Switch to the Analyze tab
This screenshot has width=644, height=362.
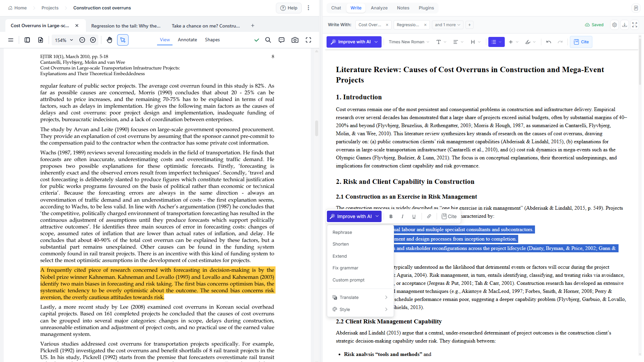tap(379, 8)
